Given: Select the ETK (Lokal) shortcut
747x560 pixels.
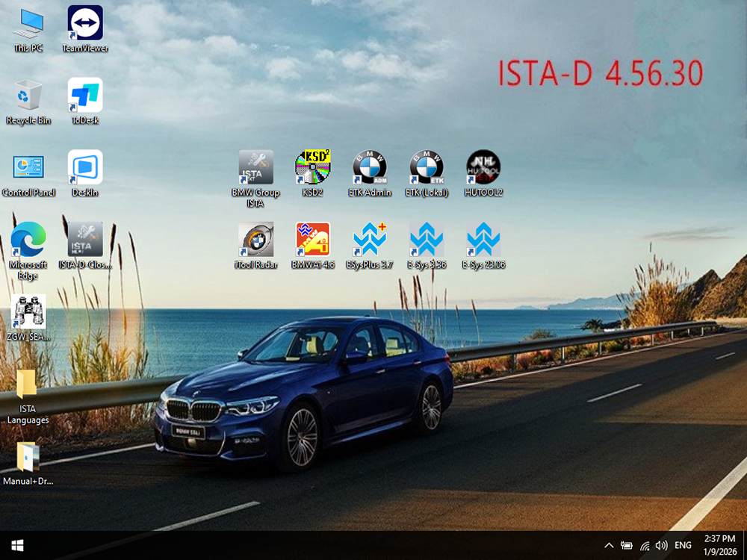Looking at the screenshot, I should 426,168.
